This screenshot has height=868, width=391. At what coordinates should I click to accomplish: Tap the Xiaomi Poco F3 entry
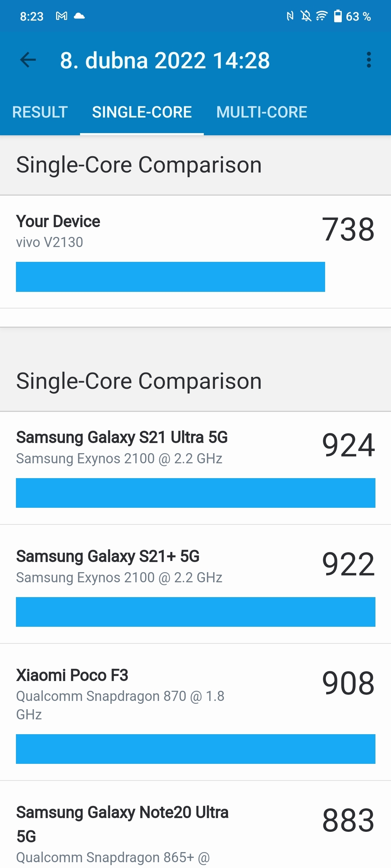(x=195, y=712)
